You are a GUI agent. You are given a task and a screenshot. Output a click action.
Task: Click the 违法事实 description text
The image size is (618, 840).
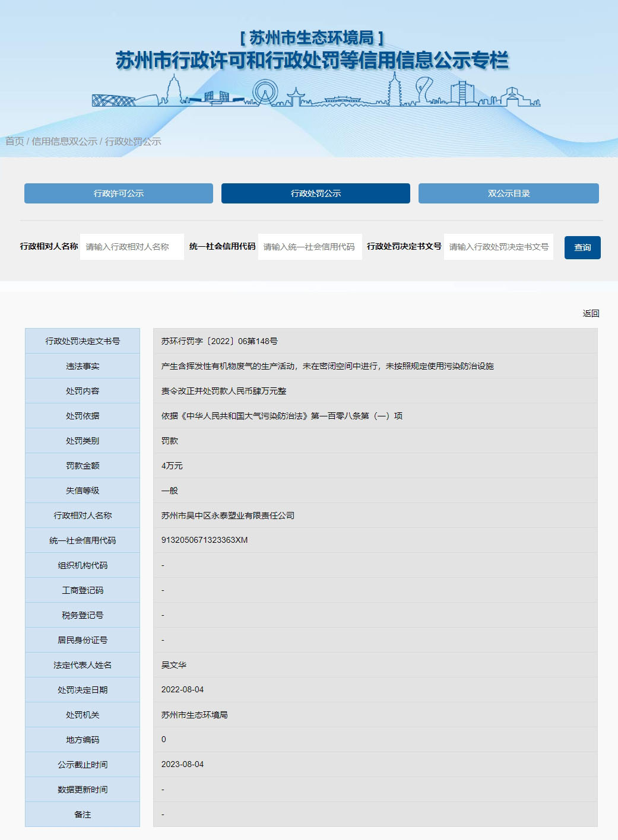point(327,366)
